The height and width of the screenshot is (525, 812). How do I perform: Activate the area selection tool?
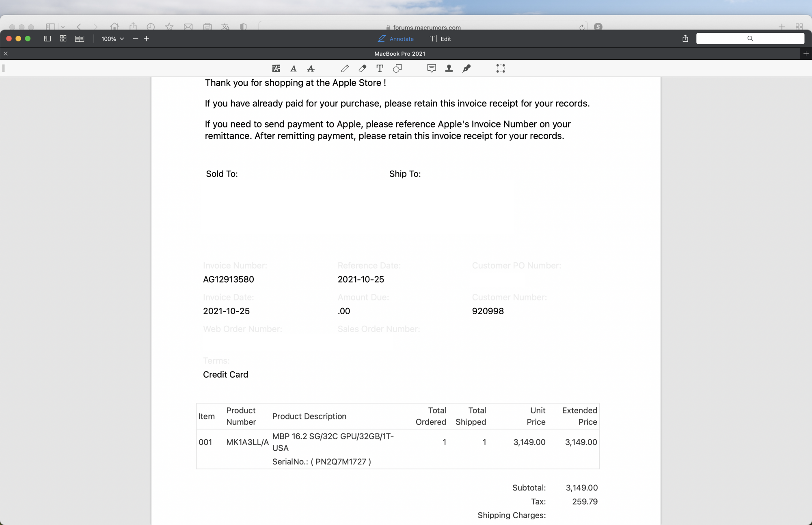[x=501, y=69]
